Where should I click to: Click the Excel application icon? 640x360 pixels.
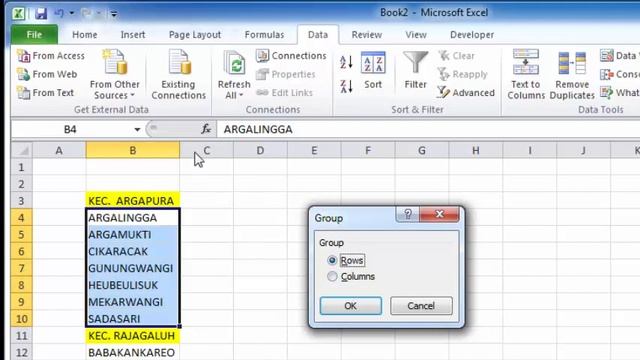pos(18,13)
